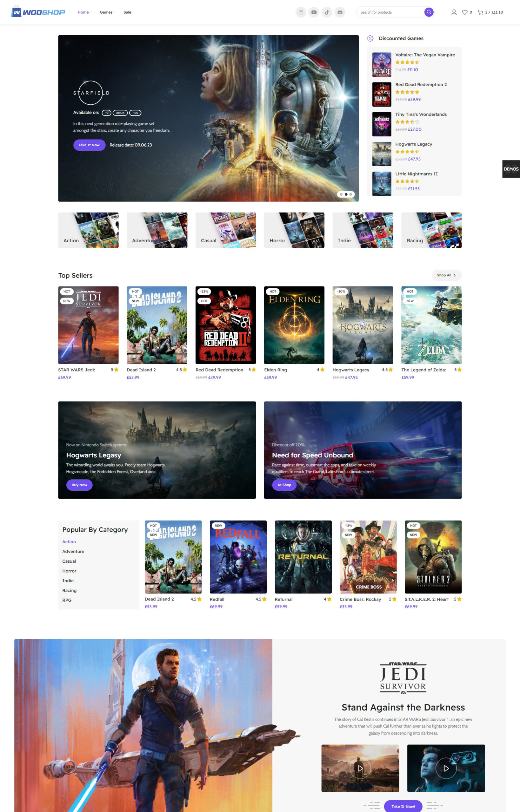Click Buy Now on Hogwarts Legasy banner
This screenshot has height=812, width=520.
point(79,485)
